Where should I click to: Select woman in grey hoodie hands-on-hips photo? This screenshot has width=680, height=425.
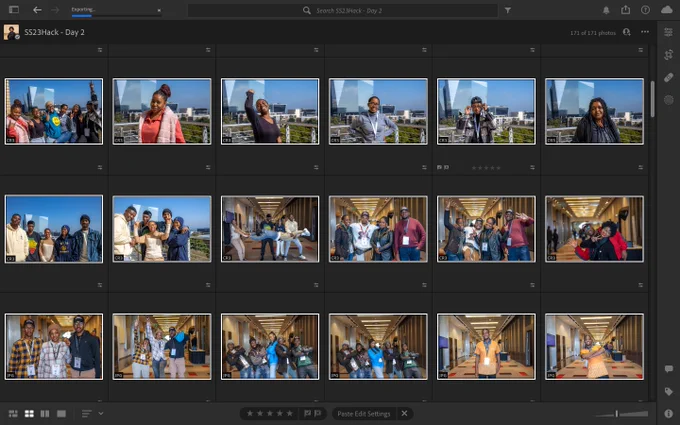(x=378, y=111)
